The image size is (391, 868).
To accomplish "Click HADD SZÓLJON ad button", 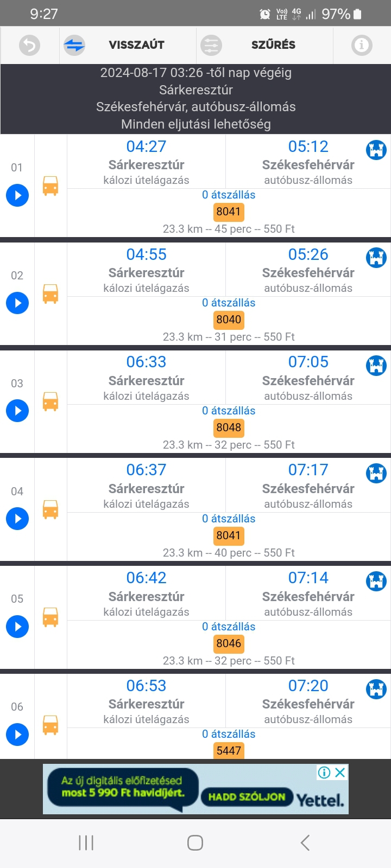I will click(247, 796).
